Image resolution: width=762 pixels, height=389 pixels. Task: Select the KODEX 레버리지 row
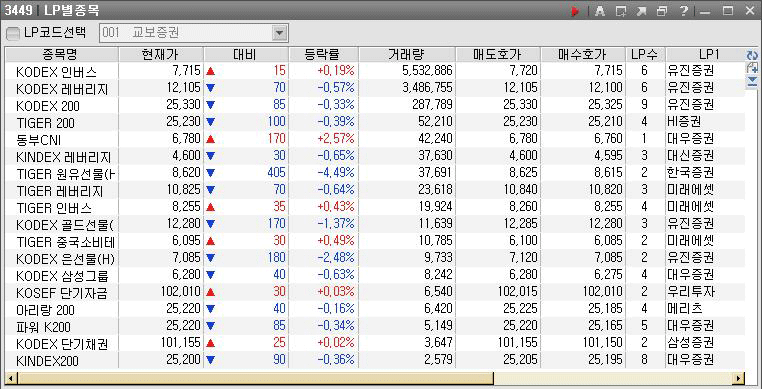point(374,88)
